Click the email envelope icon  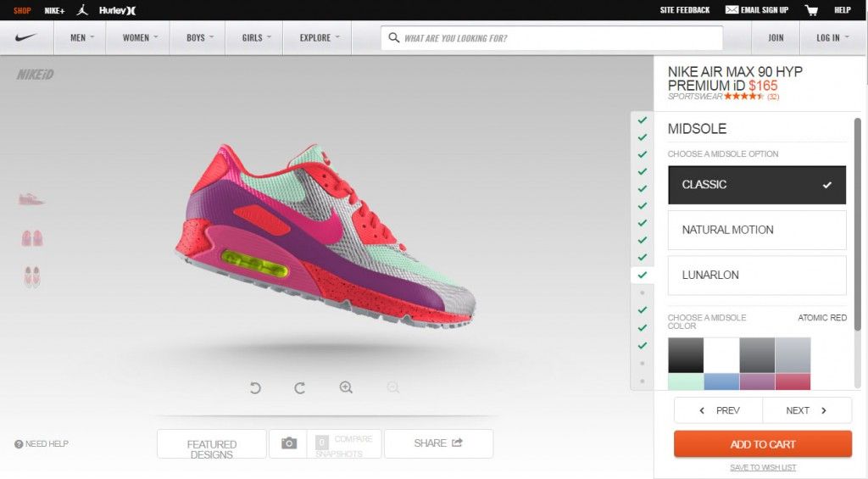(732, 9)
